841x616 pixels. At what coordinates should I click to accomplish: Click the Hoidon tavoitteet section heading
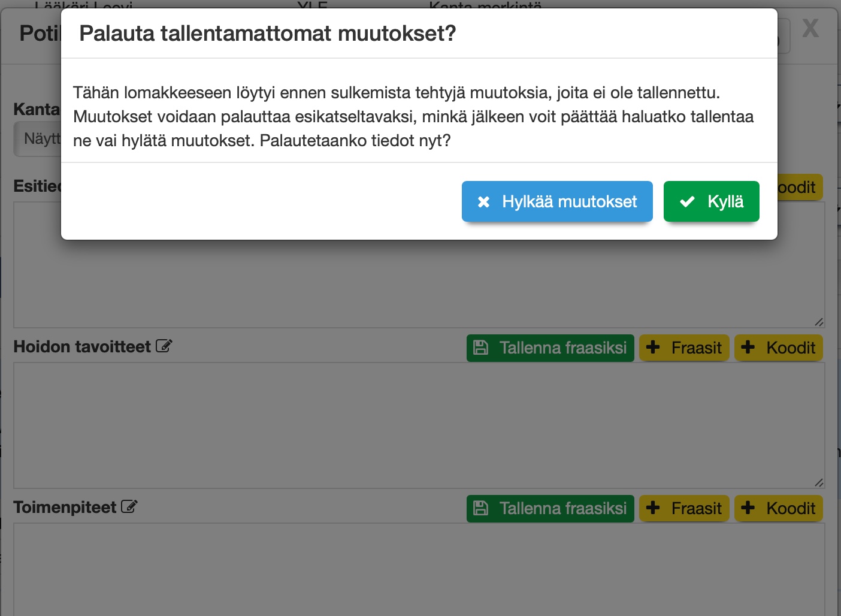tap(82, 347)
